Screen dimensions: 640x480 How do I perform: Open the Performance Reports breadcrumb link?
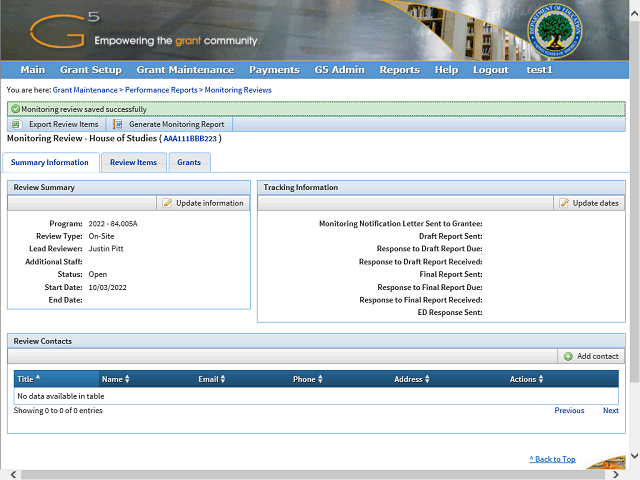click(x=162, y=90)
